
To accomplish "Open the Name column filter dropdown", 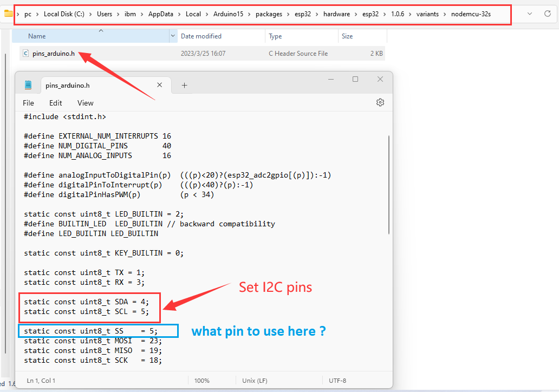I will tap(173, 36).
